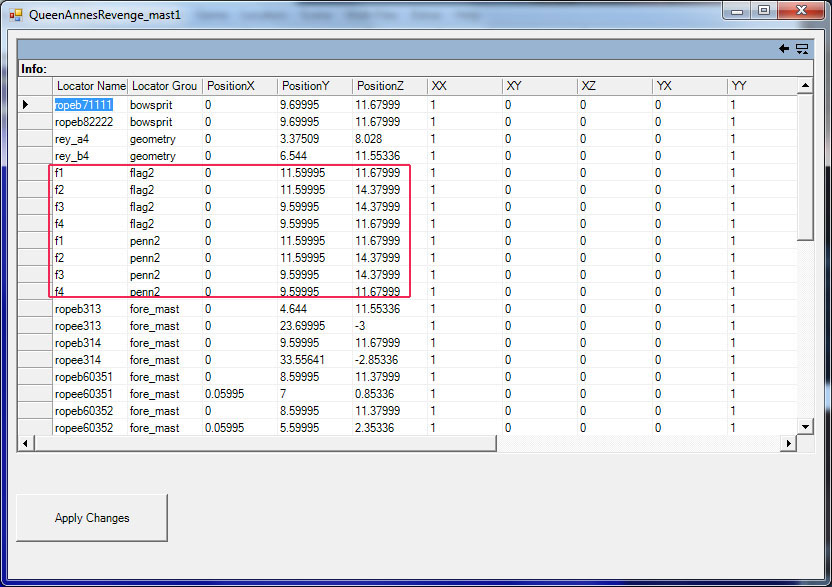Click PositionY value 6.544 for rey_b4
The width and height of the screenshot is (832, 587).
coord(315,156)
